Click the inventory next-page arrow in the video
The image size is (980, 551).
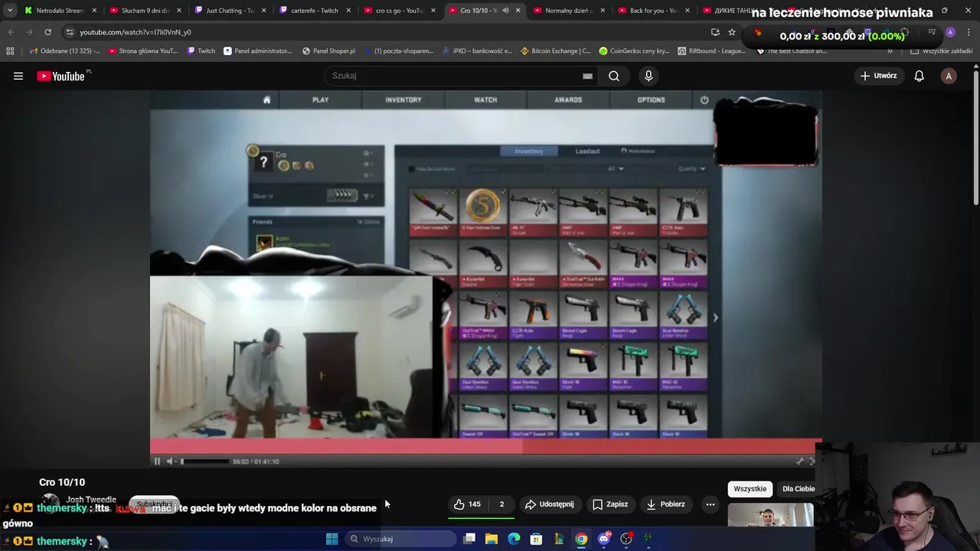pyautogui.click(x=715, y=318)
